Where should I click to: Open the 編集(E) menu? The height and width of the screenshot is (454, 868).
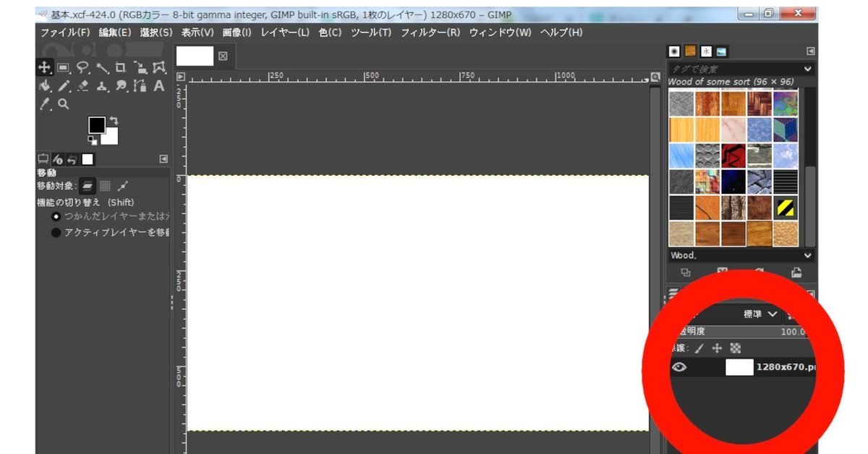coord(115,33)
